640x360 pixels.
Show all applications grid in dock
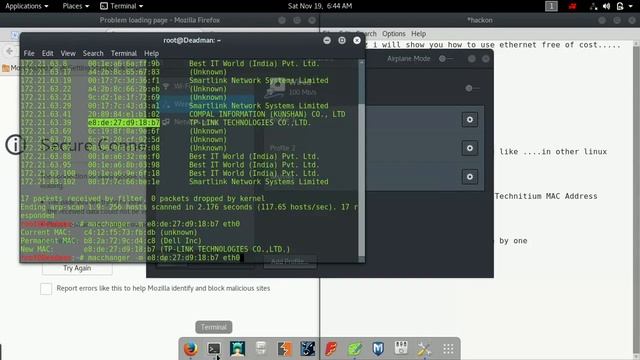(448, 349)
